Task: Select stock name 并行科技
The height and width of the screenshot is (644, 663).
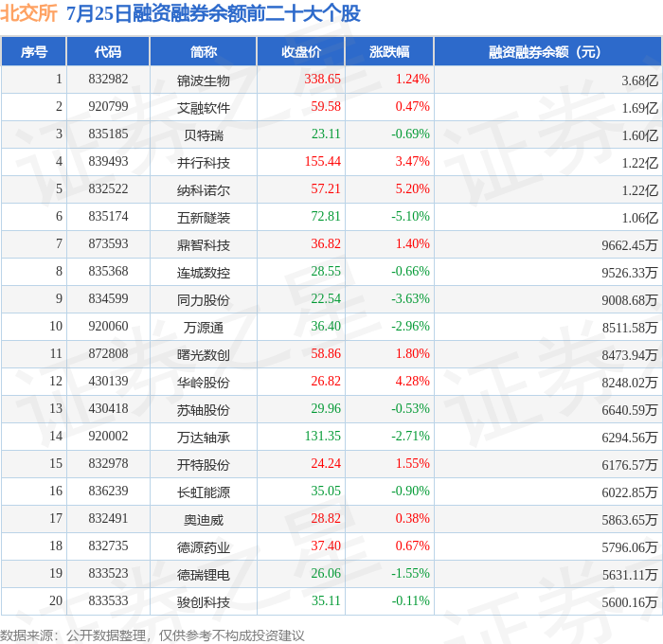Action: click(204, 163)
